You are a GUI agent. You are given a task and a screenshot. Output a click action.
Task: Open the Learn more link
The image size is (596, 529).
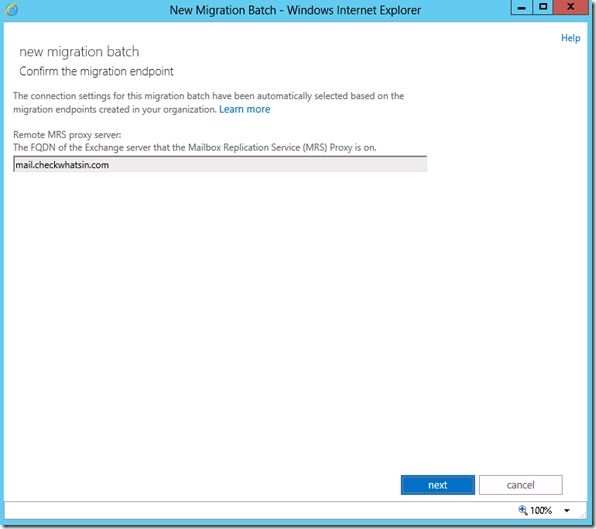tap(244, 109)
